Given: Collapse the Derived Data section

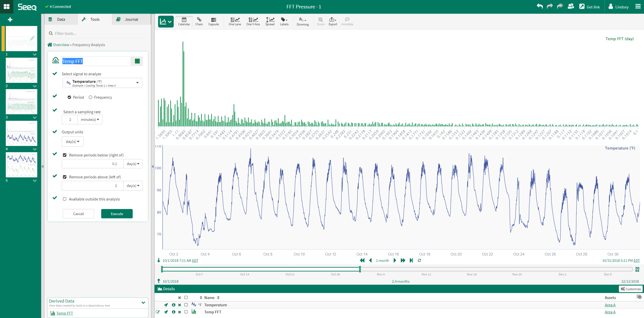Looking at the screenshot, I should [x=144, y=302].
